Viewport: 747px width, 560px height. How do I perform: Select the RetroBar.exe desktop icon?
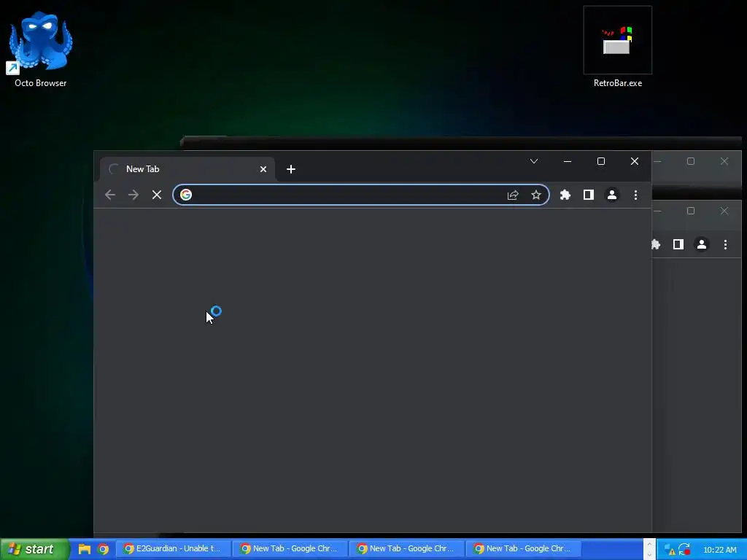coord(617,47)
